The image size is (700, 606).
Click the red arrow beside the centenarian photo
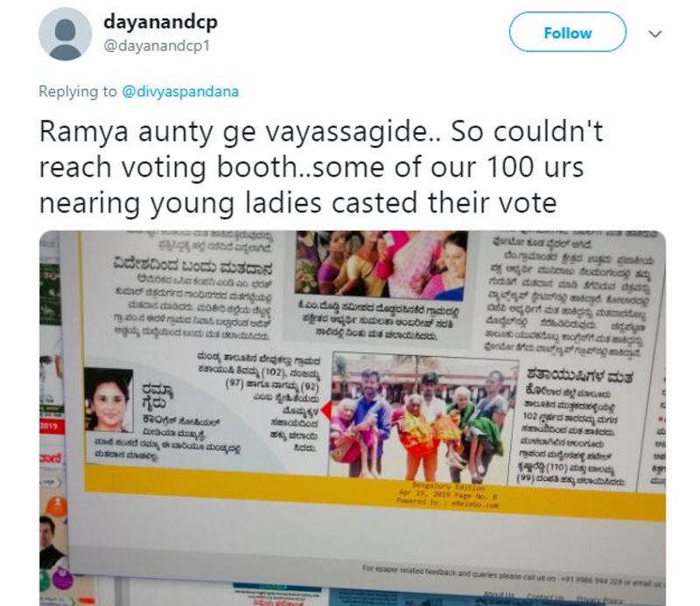click(x=325, y=409)
